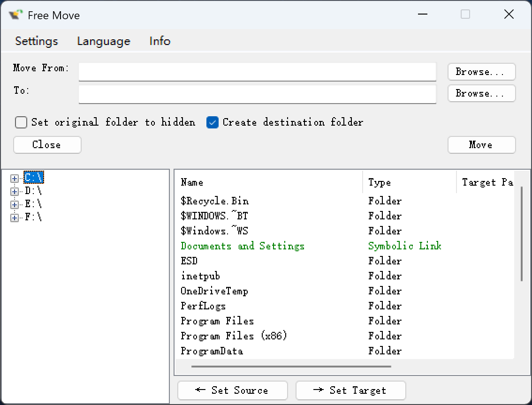532x405 pixels.
Task: Open the Info menu
Action: 160,41
